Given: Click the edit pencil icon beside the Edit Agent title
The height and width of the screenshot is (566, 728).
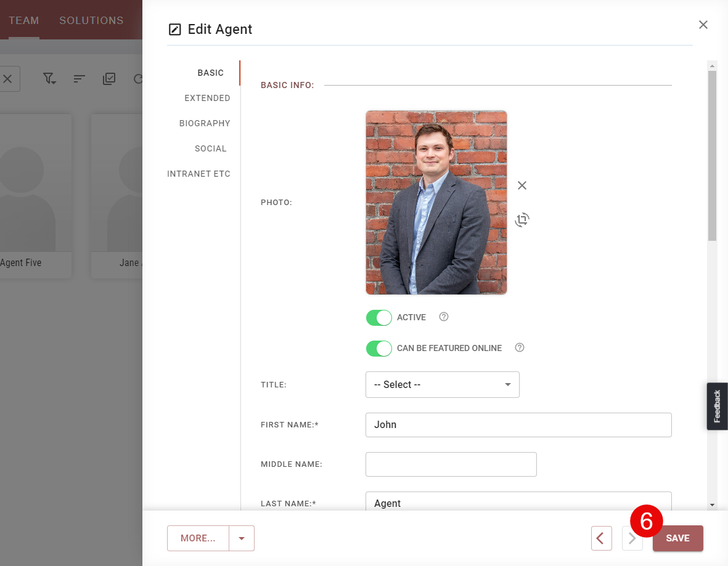Looking at the screenshot, I should [174, 30].
